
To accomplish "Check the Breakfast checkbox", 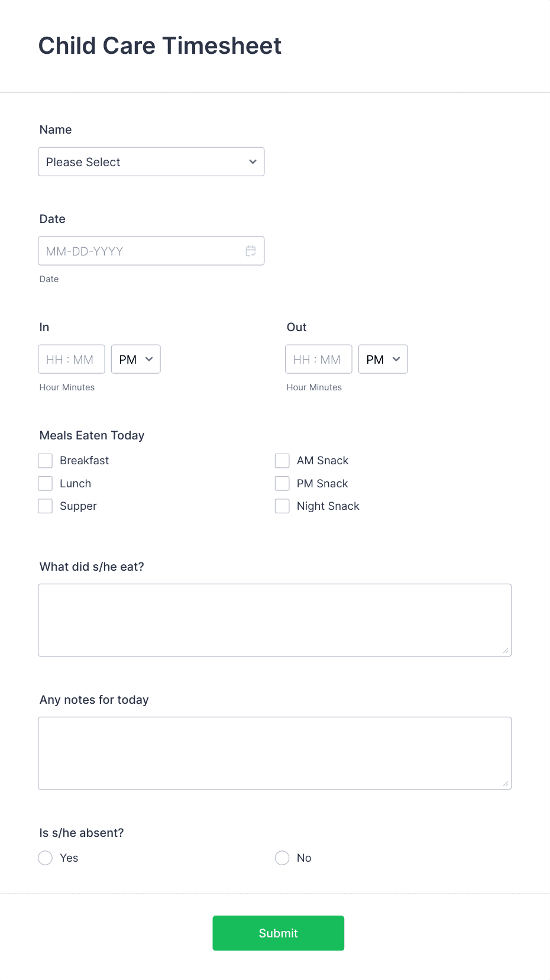I will [x=45, y=460].
